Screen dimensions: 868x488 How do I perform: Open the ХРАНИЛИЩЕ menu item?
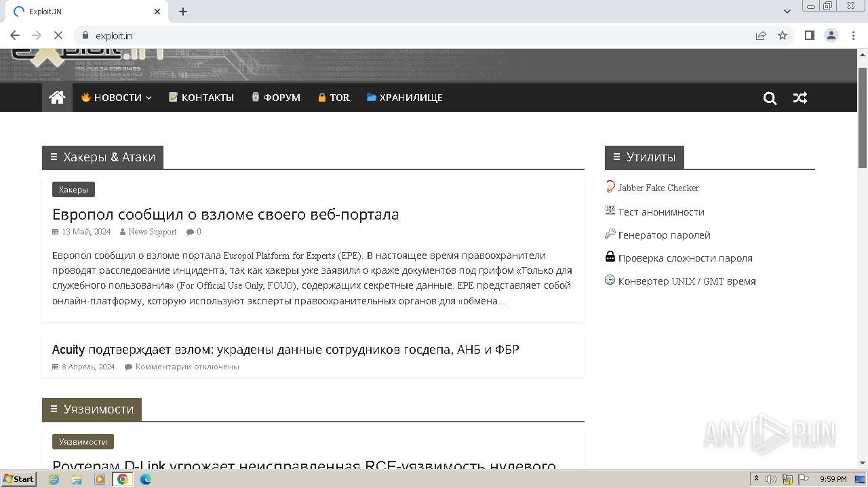click(405, 98)
